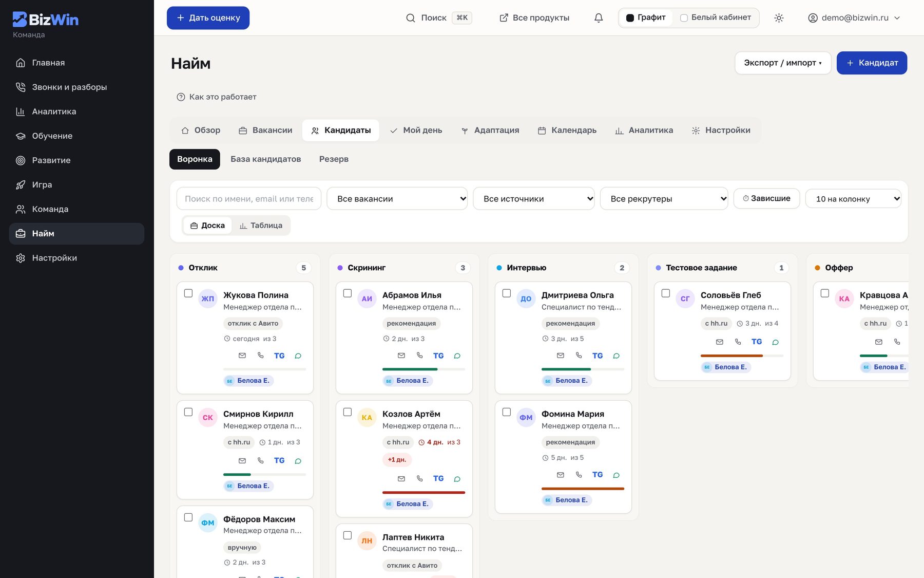Open the Все рекрутеры dropdown

pos(664,199)
